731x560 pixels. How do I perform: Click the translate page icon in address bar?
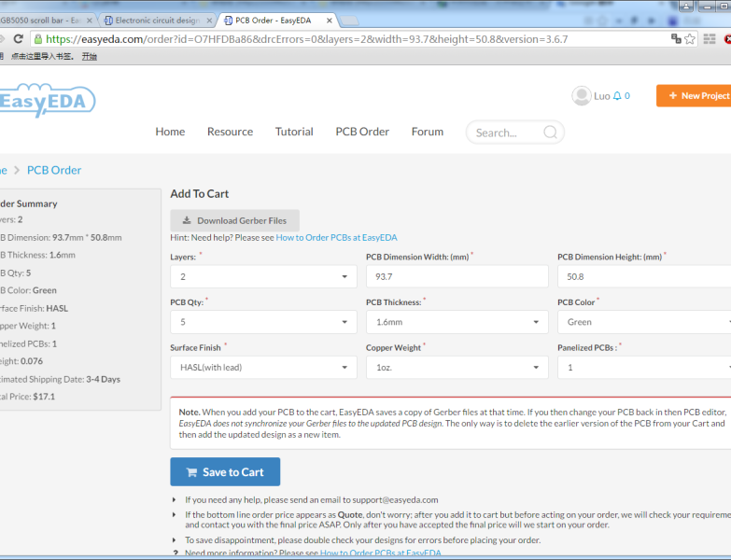pyautogui.click(x=676, y=38)
